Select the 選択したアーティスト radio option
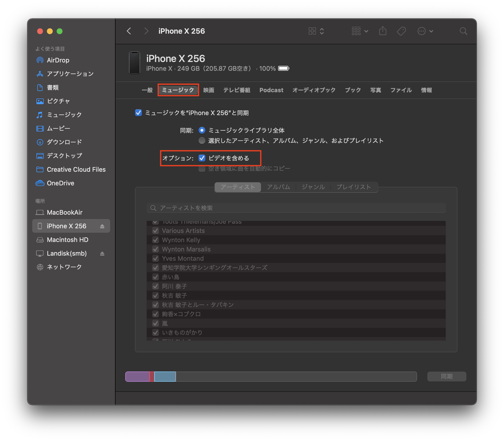The width and height of the screenshot is (504, 441). (202, 140)
